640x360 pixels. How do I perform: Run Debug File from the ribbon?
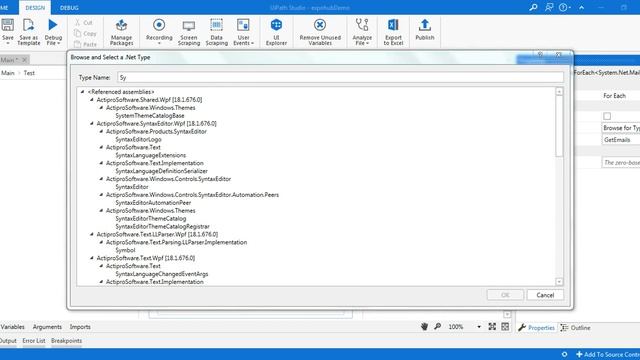[x=53, y=25]
